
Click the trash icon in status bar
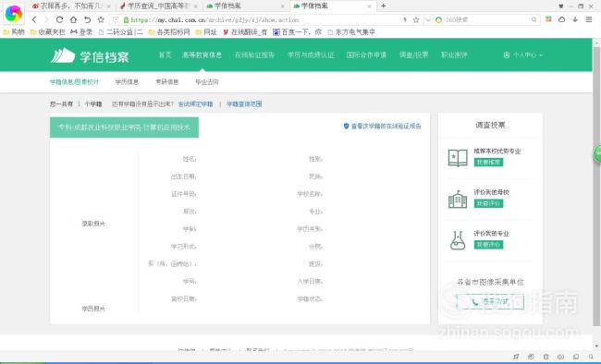click(x=546, y=357)
